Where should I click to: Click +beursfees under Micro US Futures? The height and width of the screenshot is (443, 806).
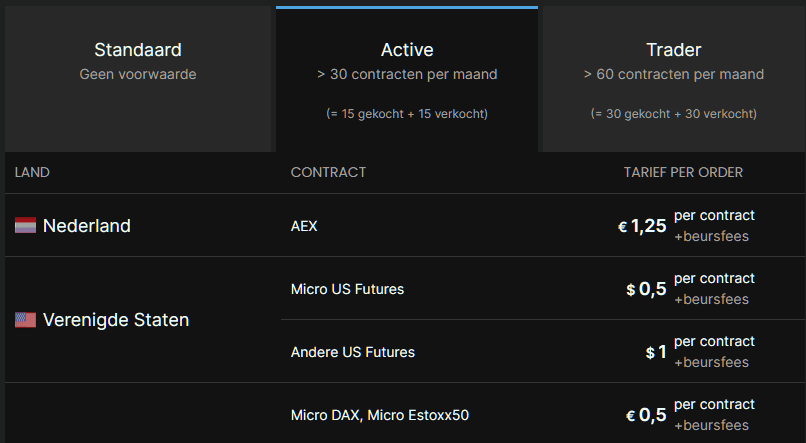tap(711, 300)
